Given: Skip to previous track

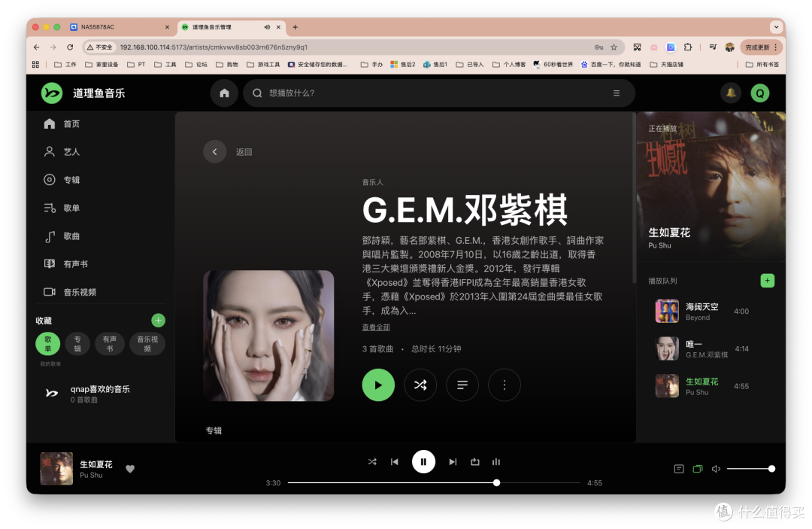Looking at the screenshot, I should (395, 461).
